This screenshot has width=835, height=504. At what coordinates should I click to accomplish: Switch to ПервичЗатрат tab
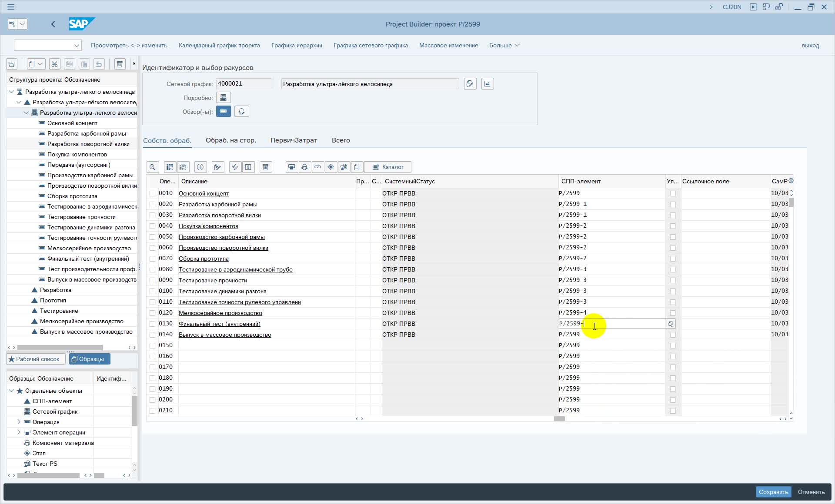coord(294,140)
